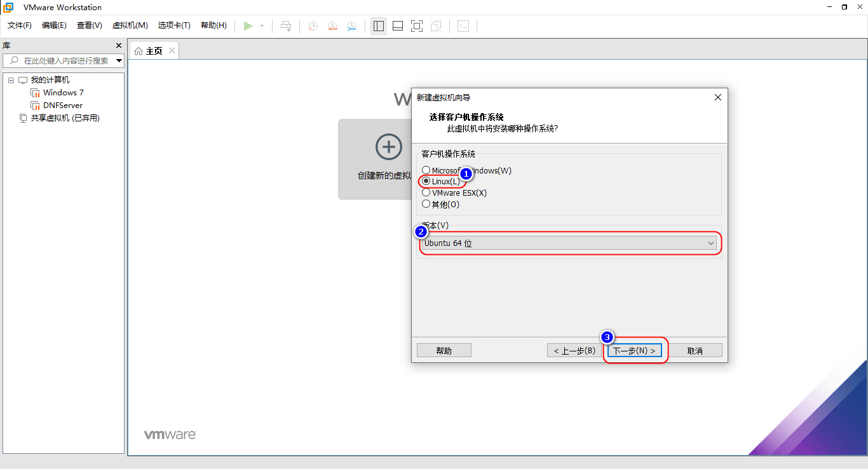
Task: Close the 主页 tab
Action: [x=171, y=51]
